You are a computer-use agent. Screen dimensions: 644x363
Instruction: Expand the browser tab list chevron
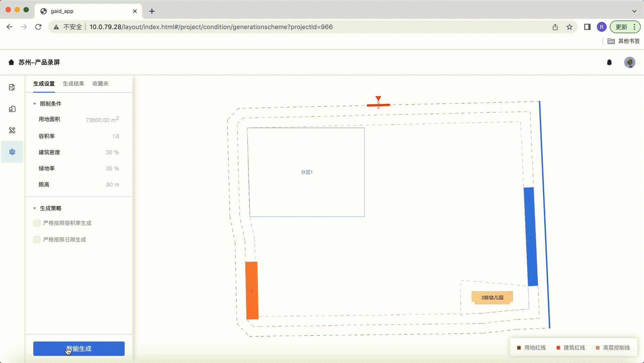(634, 11)
